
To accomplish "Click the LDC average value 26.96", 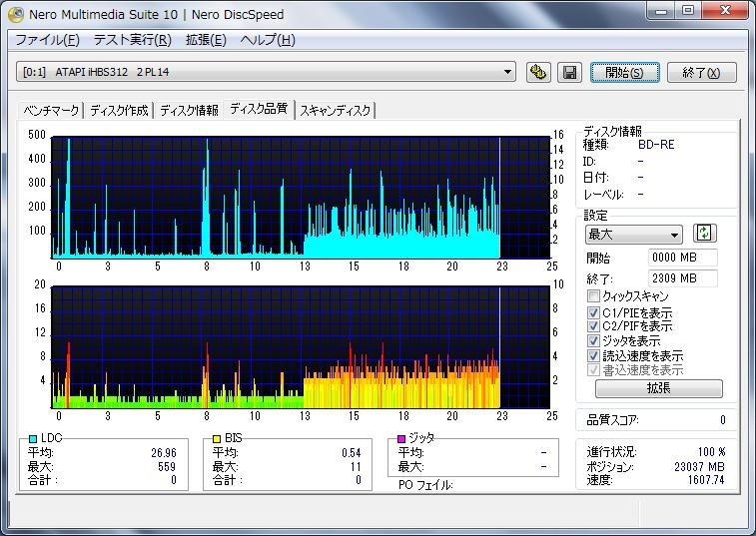I will 164,453.
